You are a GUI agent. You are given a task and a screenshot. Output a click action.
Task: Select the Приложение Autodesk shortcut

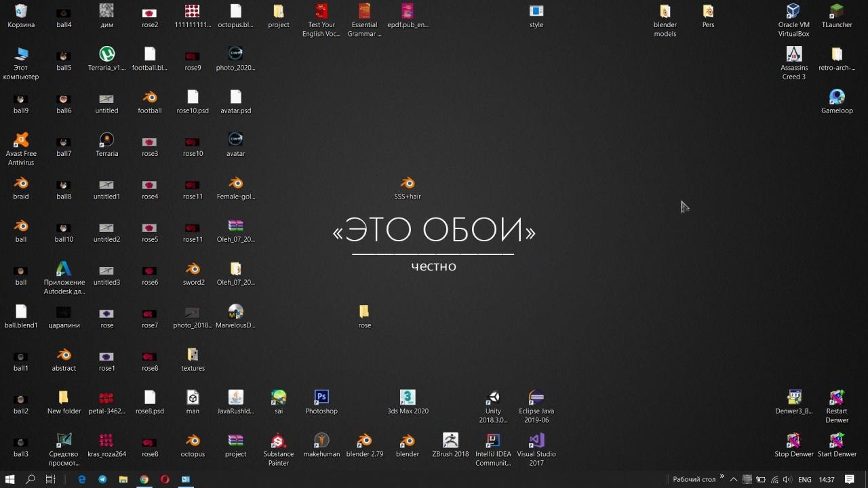click(64, 278)
